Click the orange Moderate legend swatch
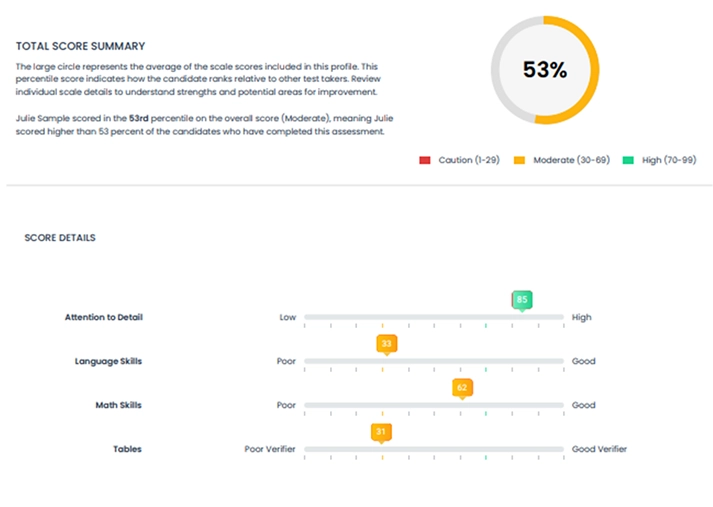The width and height of the screenshot is (713, 507). pyautogui.click(x=519, y=160)
